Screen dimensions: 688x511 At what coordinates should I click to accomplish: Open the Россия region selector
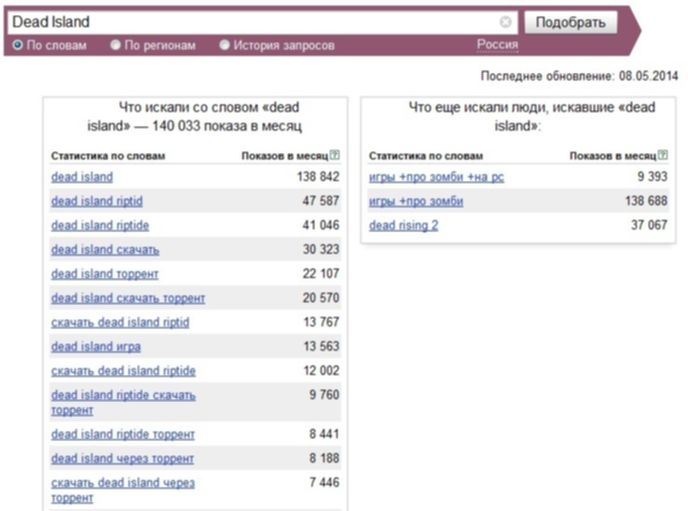[x=497, y=45]
